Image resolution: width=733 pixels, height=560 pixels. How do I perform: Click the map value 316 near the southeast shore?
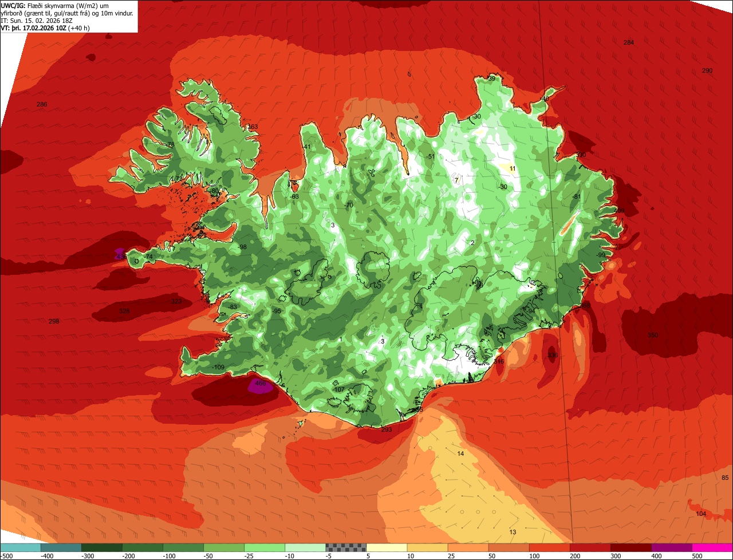point(499,361)
